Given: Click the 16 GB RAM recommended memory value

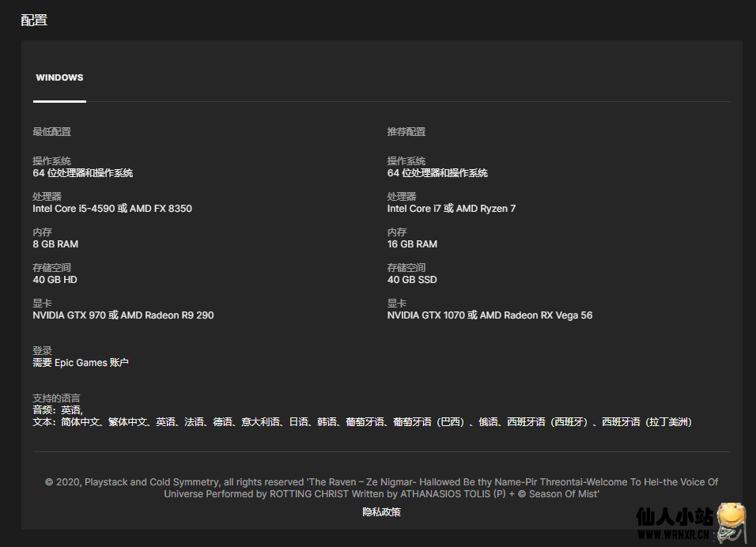Looking at the screenshot, I should coord(412,244).
